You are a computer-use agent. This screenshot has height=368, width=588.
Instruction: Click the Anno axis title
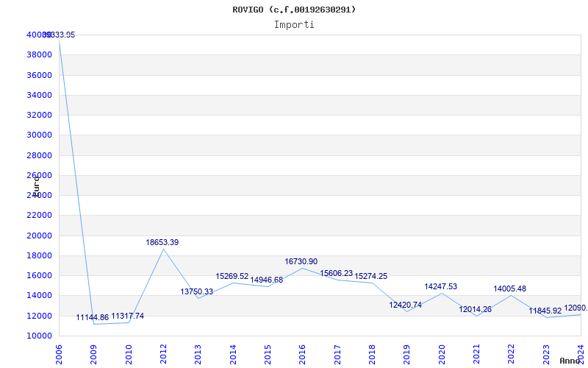coord(572,361)
